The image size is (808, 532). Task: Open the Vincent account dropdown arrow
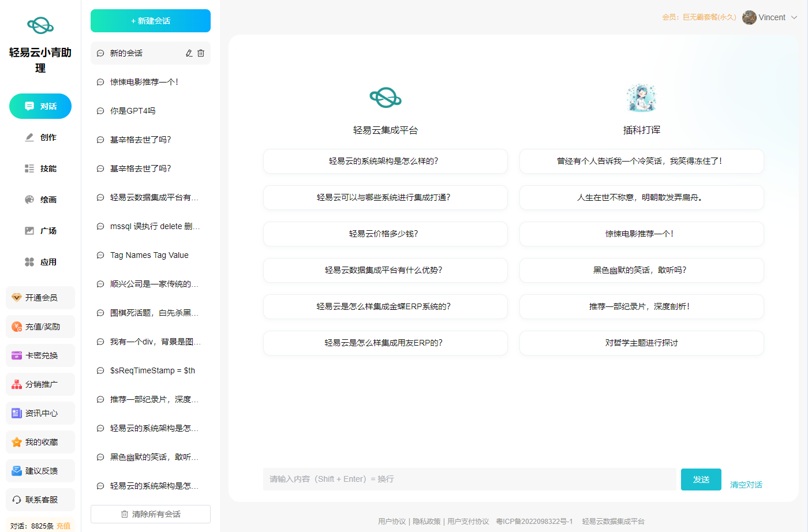tap(794, 17)
